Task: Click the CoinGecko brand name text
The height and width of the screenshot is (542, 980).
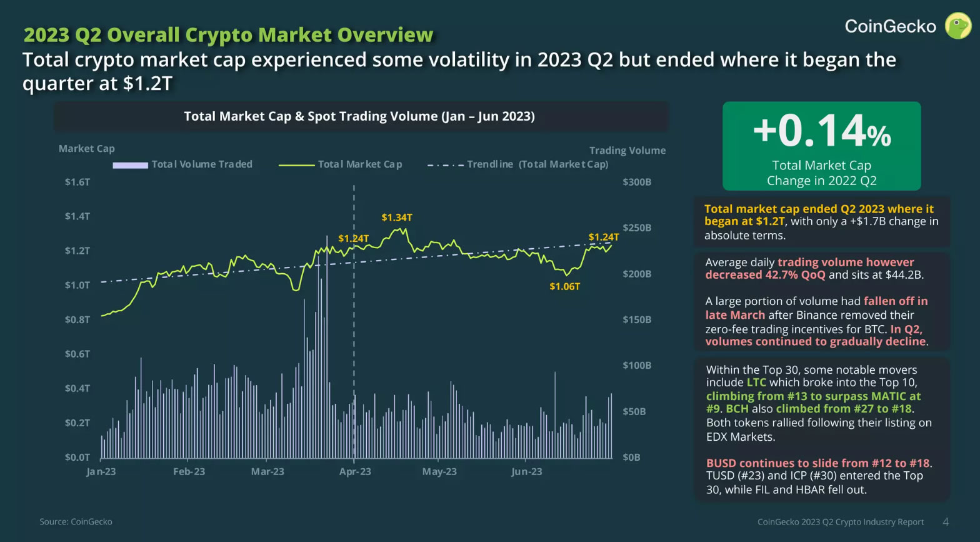Action: click(890, 26)
